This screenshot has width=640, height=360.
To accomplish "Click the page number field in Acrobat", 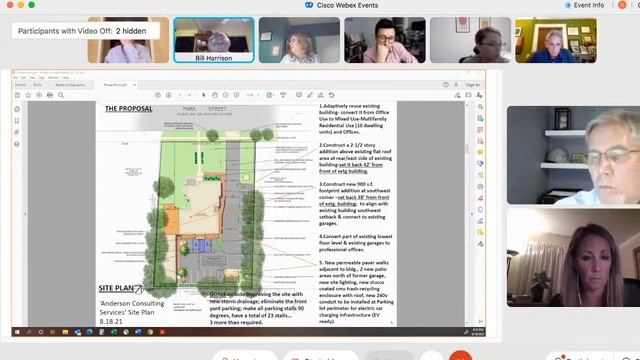I will point(181,95).
